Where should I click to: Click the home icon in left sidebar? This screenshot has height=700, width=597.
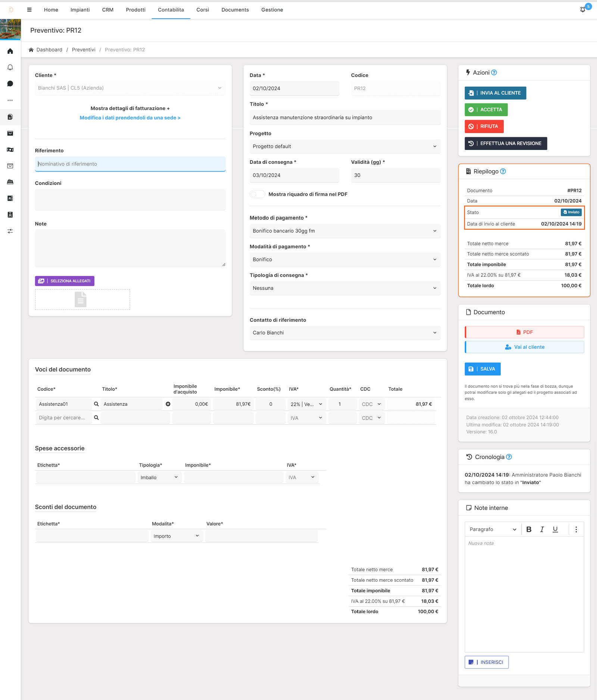coord(10,51)
